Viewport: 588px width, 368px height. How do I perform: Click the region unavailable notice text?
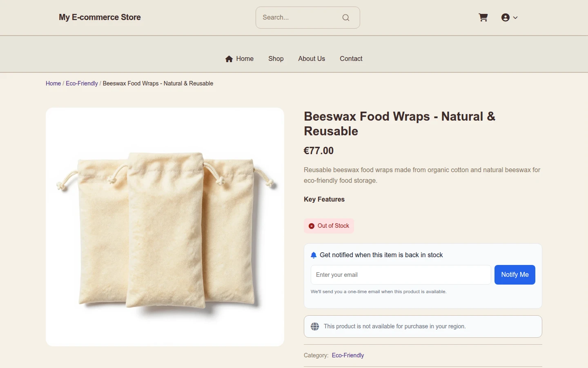click(x=395, y=326)
